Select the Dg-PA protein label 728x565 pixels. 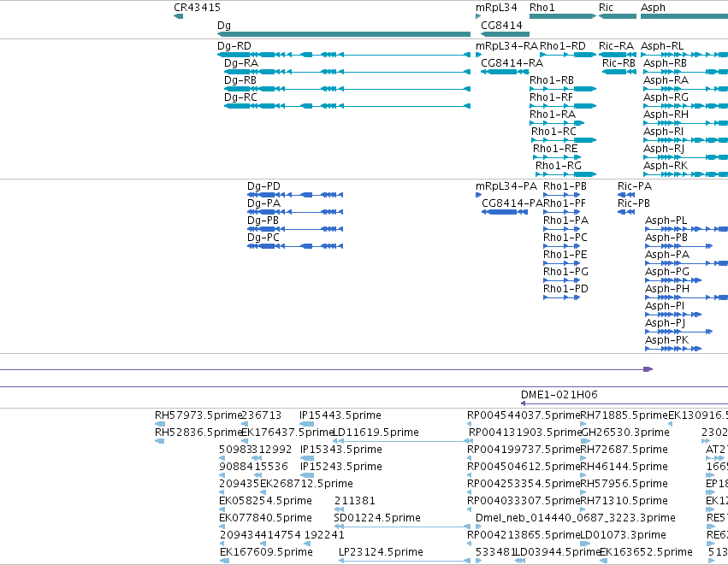point(263,203)
